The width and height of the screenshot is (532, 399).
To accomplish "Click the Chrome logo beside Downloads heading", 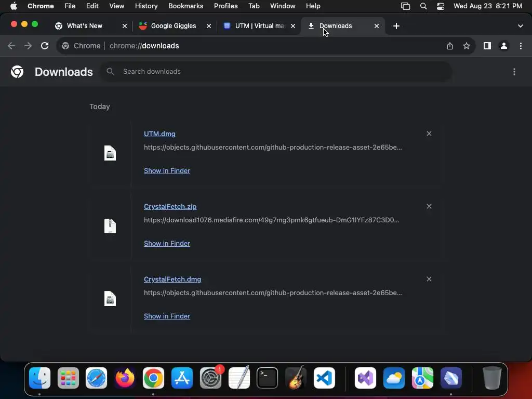I will pos(17,72).
